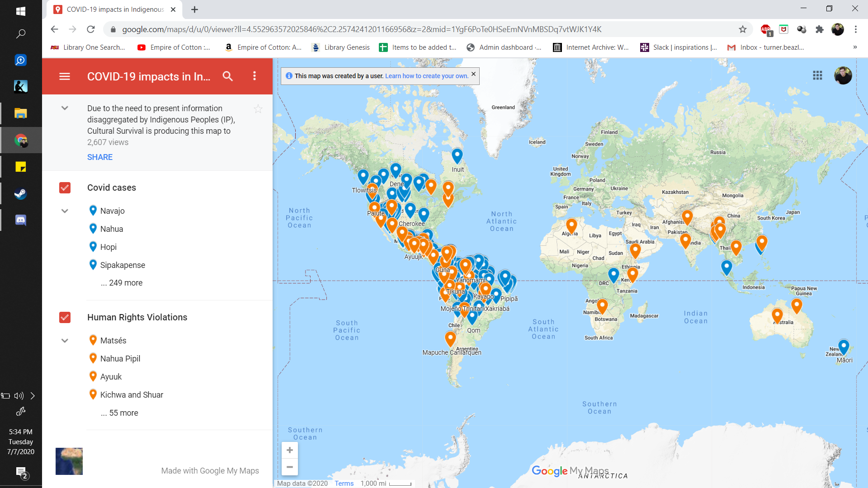
Task: Open the three-dot map options menu
Action: pos(255,76)
